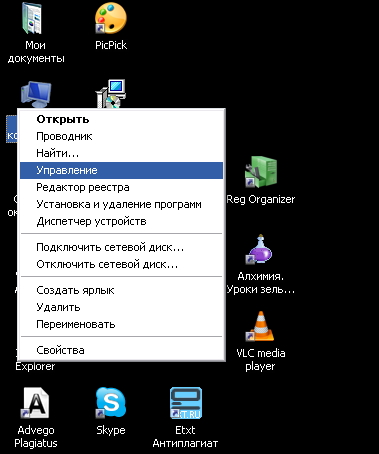Click the Алхимия. Уроки зель... label
The image size is (379, 454).
[x=261, y=283]
